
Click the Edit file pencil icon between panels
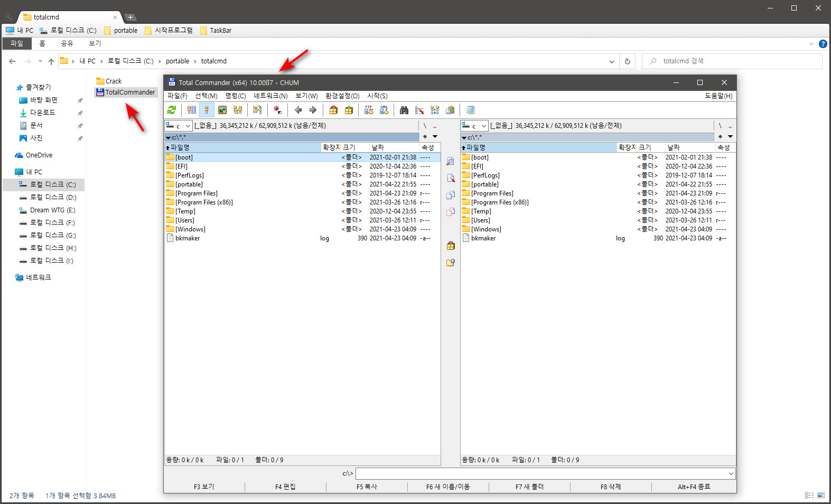(x=451, y=178)
